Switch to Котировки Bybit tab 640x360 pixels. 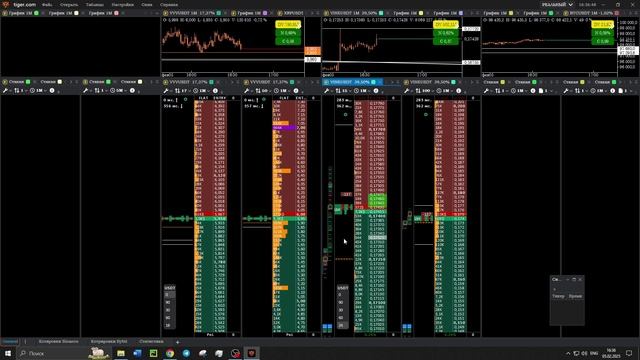pos(109,342)
